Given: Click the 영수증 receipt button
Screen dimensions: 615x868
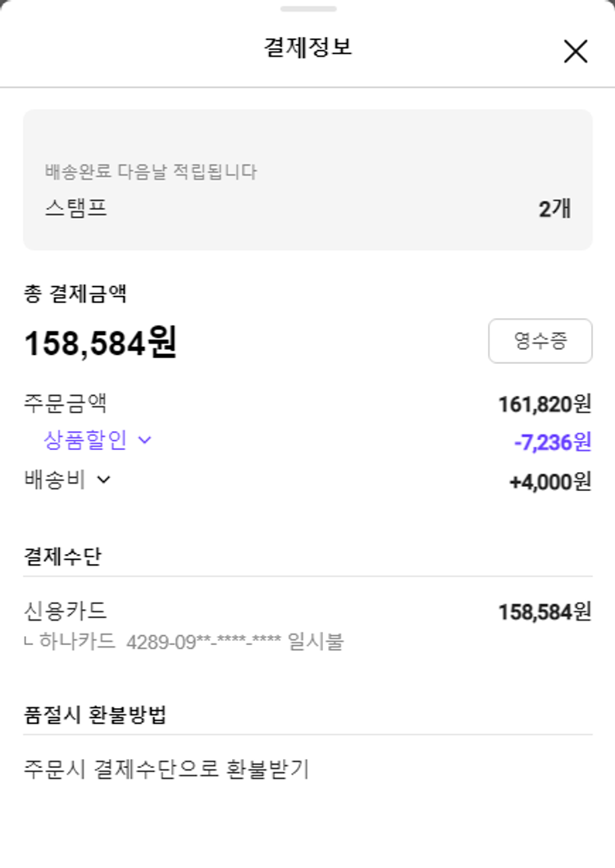Looking at the screenshot, I should tap(540, 341).
